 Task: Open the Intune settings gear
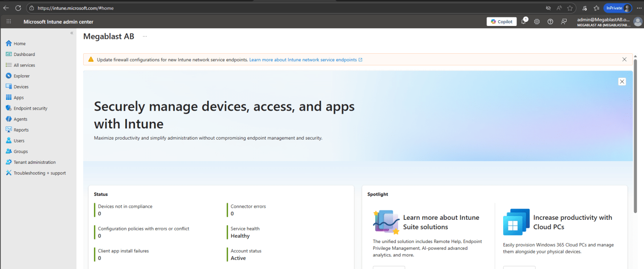coord(537,21)
